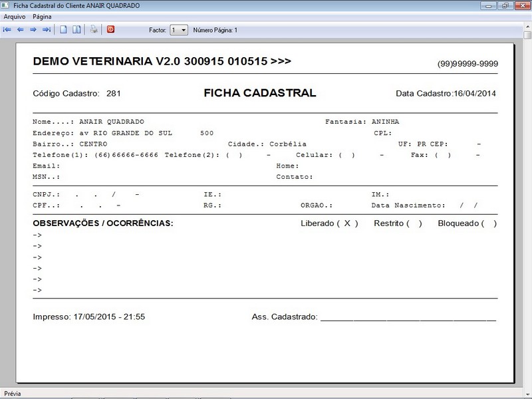Click address 'av RIO GRANDE DO SUL'
The width and height of the screenshot is (532, 399).
tap(126, 133)
